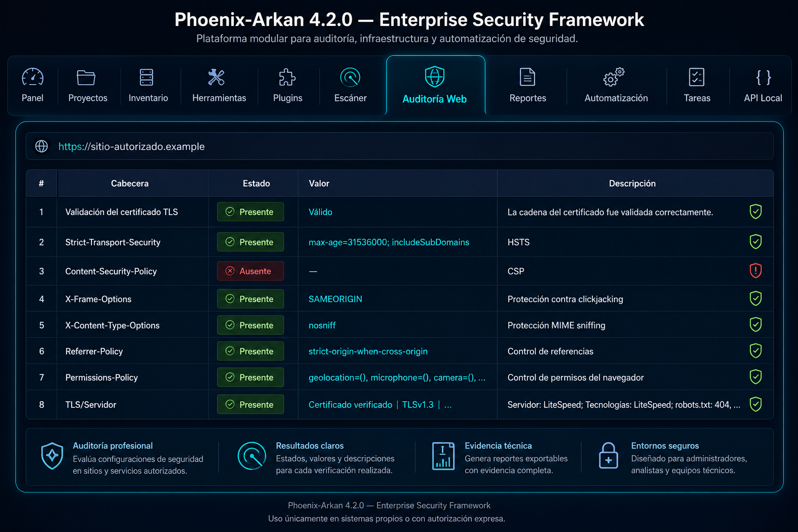This screenshot has width=798, height=532.
Task: Open the Proyectos folder icon
Action: 86,77
